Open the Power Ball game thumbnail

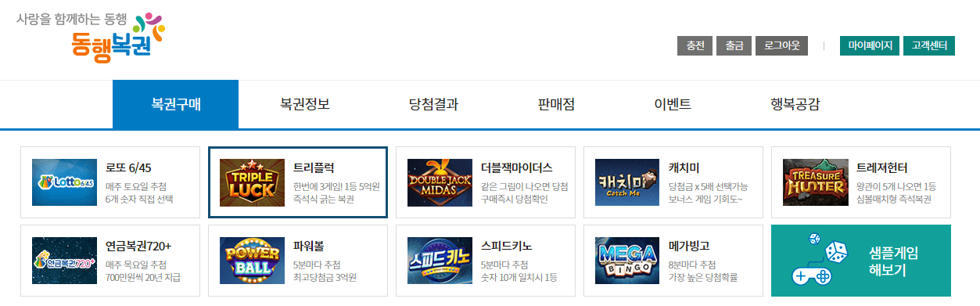pos(252,261)
